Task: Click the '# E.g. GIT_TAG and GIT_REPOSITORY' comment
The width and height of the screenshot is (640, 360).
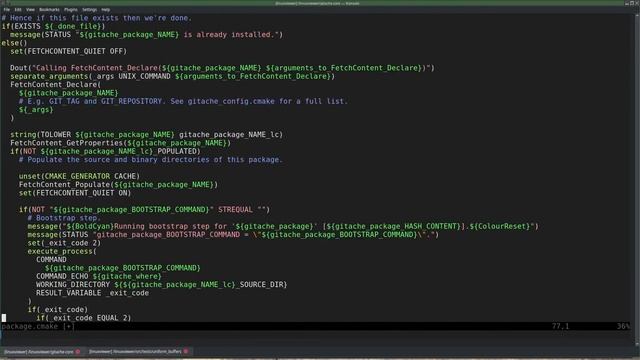Action: tap(183, 101)
